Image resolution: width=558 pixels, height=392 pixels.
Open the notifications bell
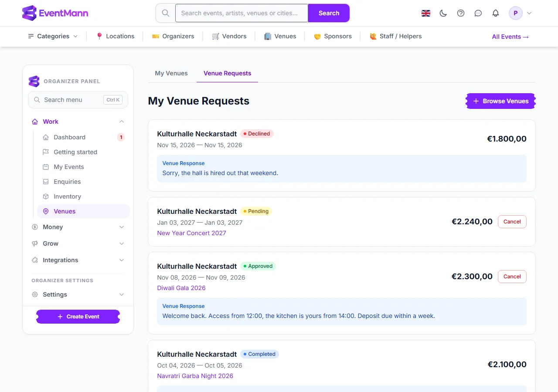[x=496, y=13]
